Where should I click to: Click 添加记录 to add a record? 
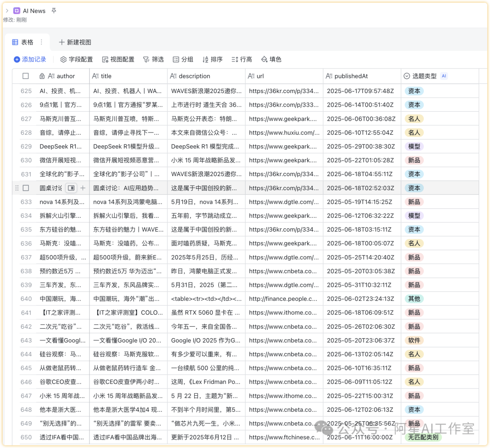(30, 59)
